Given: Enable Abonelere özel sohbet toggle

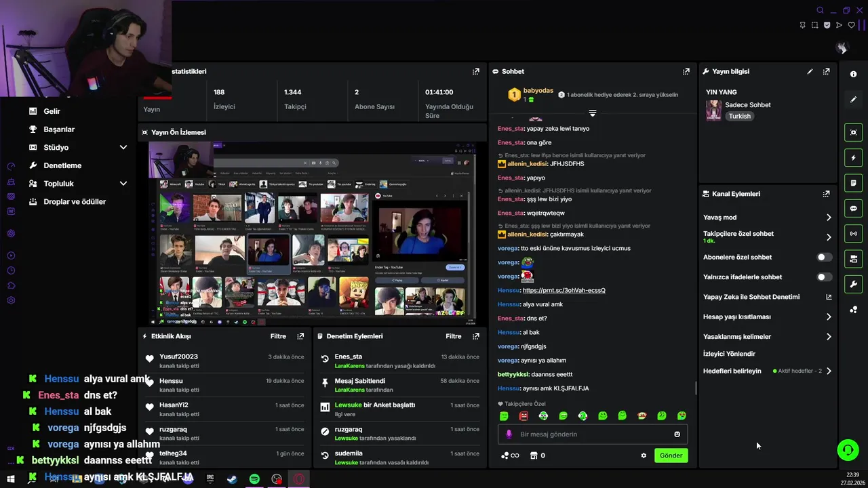Looking at the screenshot, I should pos(824,258).
